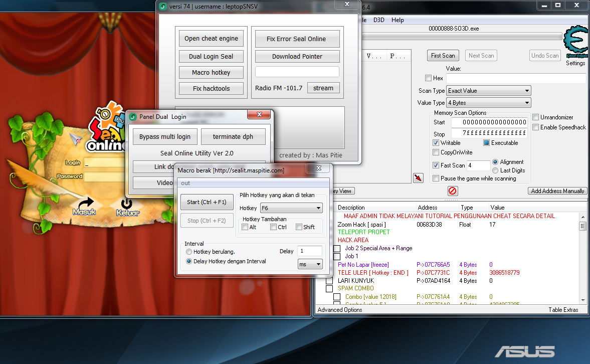Click Start (Ctrl + F1) macro button

tap(207, 202)
